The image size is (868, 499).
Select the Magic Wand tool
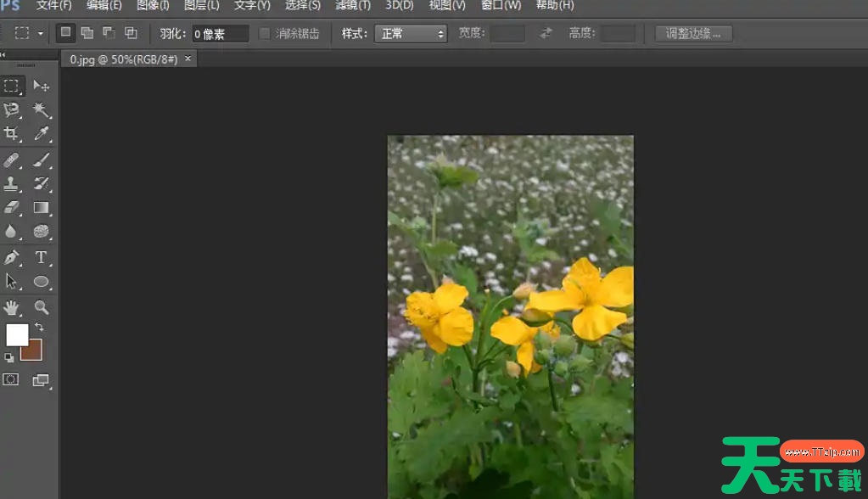(41, 110)
